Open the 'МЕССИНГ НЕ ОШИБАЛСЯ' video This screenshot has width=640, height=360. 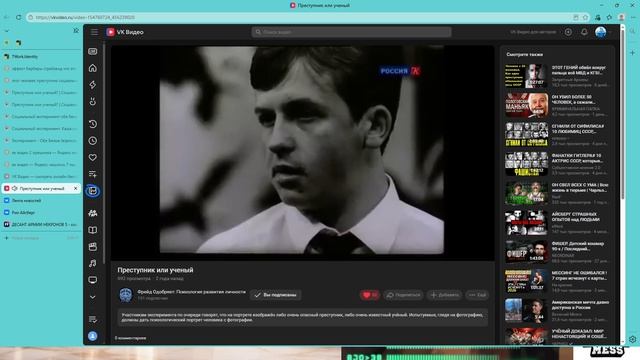click(556, 281)
